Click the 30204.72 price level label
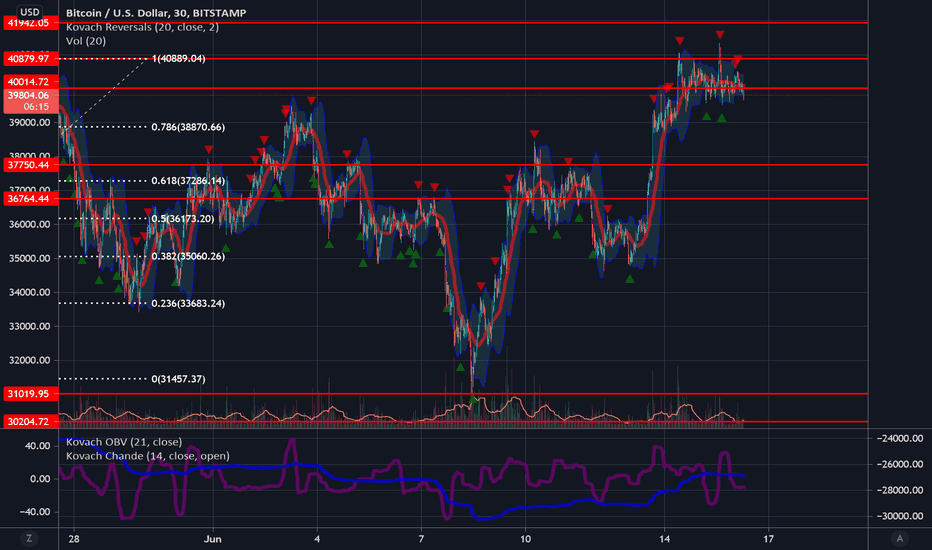 pos(30,422)
